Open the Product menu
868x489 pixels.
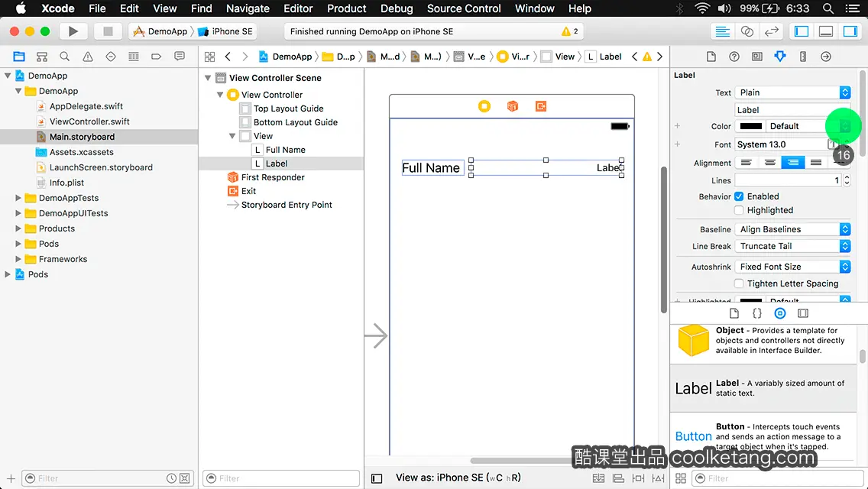[347, 8]
